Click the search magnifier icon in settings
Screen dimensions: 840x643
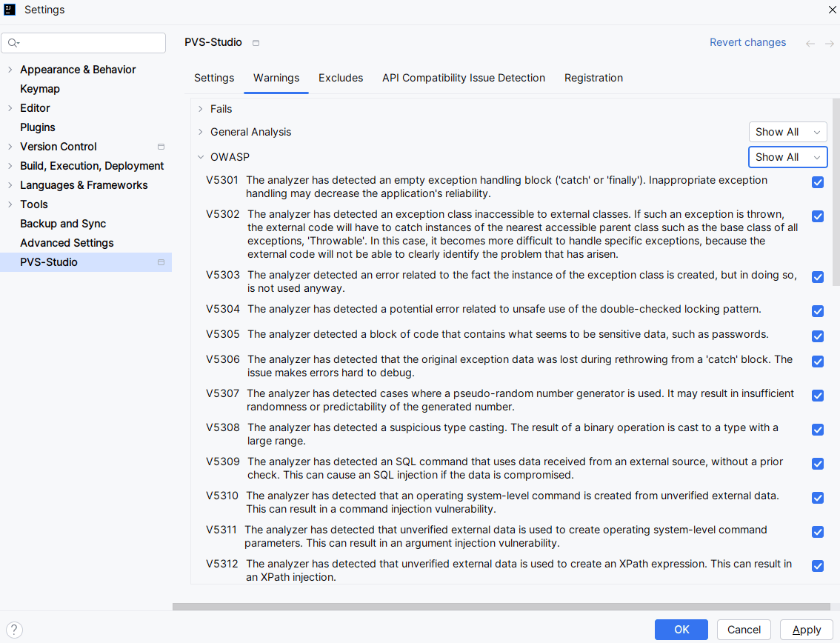pyautogui.click(x=13, y=43)
